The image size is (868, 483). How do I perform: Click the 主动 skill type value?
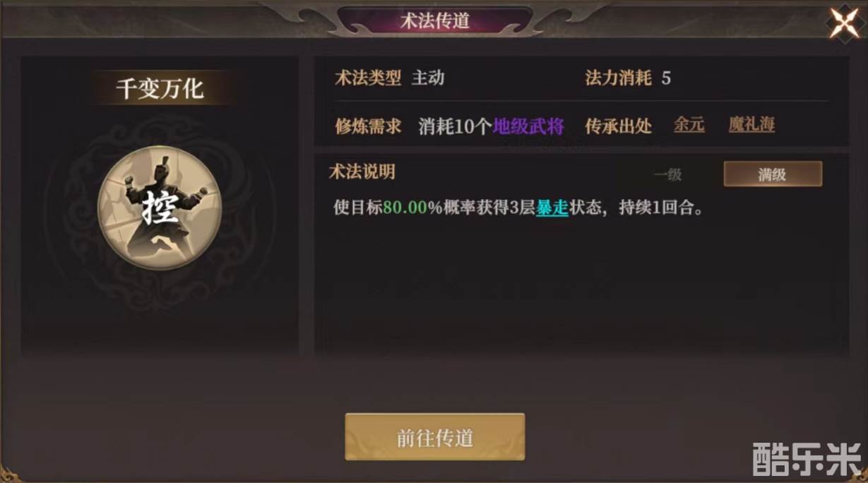tap(428, 78)
